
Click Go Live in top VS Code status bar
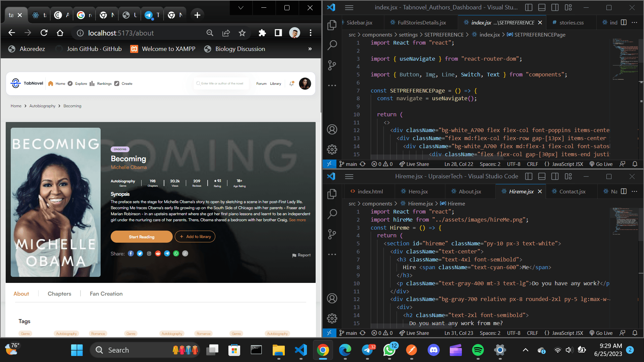601,164
